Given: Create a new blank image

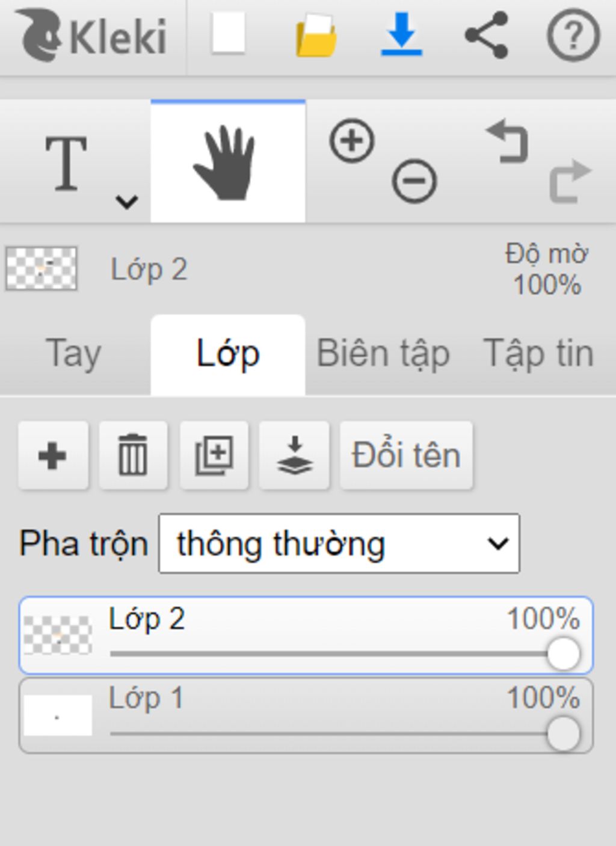Looking at the screenshot, I should tap(229, 33).
